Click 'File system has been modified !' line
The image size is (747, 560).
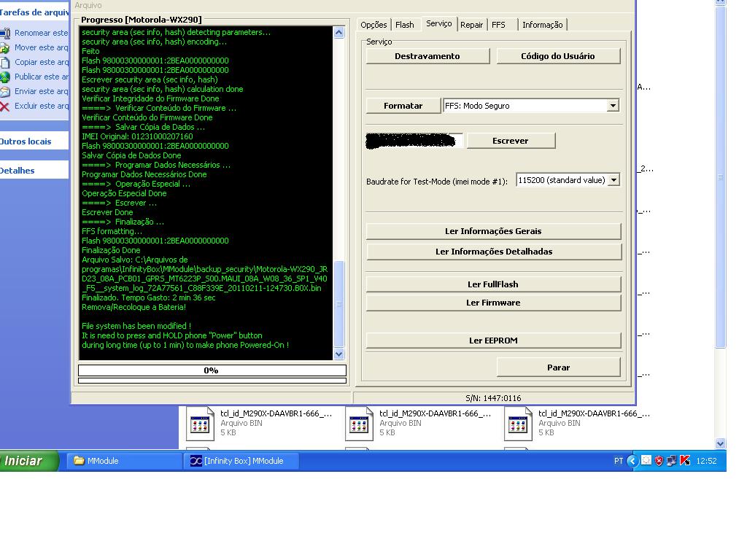pos(136,326)
